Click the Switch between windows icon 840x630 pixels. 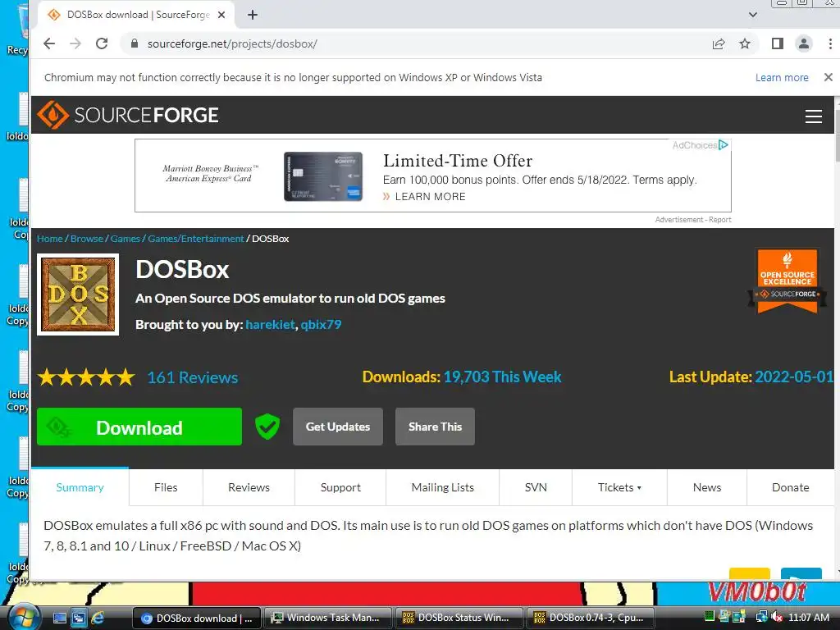tap(79, 618)
